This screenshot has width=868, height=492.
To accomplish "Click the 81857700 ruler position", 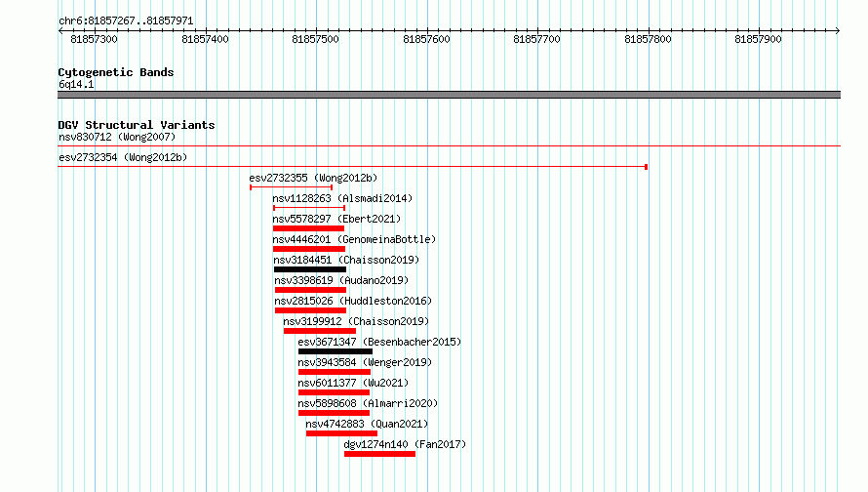I will pyautogui.click(x=537, y=39).
